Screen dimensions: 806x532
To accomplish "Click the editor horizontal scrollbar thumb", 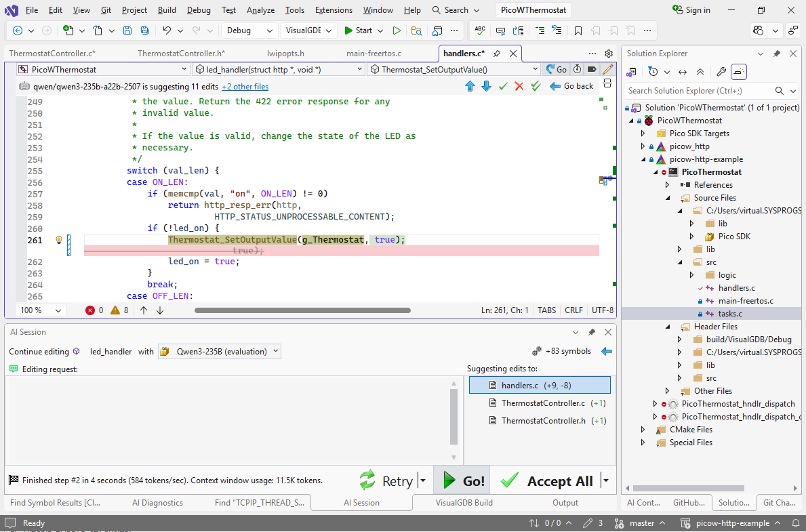I will [x=302, y=310].
